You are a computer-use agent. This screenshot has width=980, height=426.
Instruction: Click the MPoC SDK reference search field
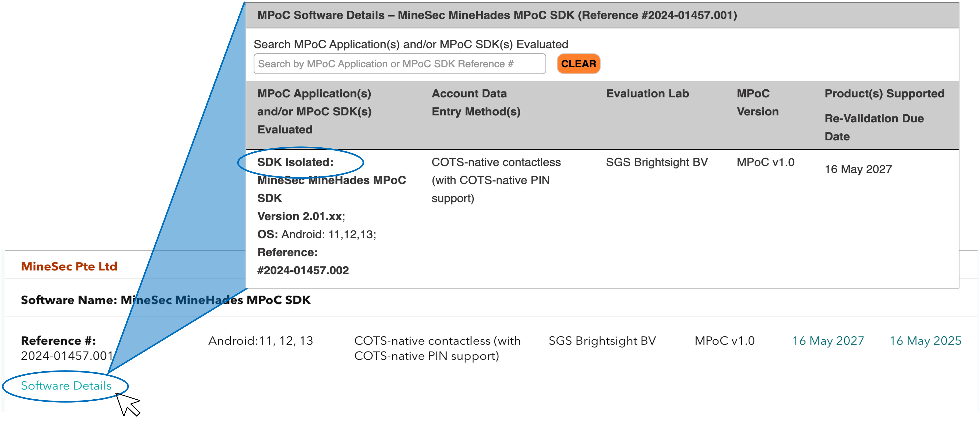click(x=399, y=64)
